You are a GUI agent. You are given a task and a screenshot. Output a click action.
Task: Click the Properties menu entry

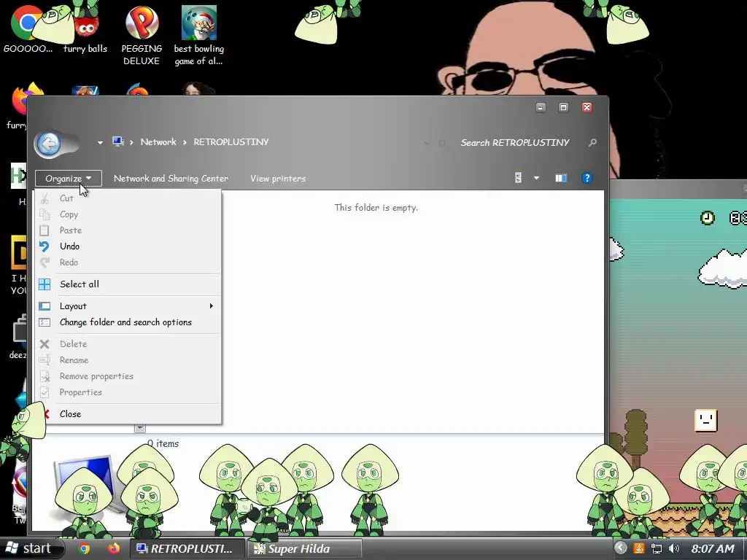(x=128, y=392)
